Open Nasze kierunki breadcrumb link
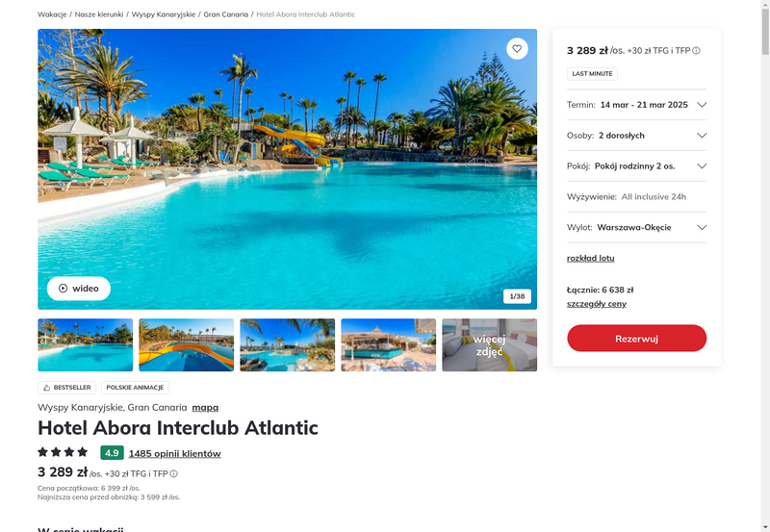 pos(99,14)
